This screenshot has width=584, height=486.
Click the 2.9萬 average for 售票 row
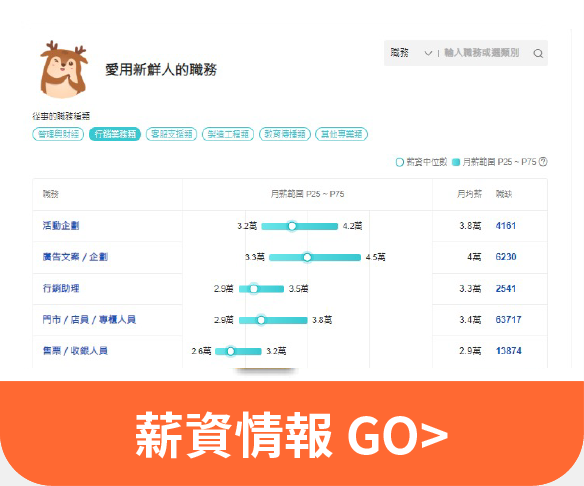470,351
